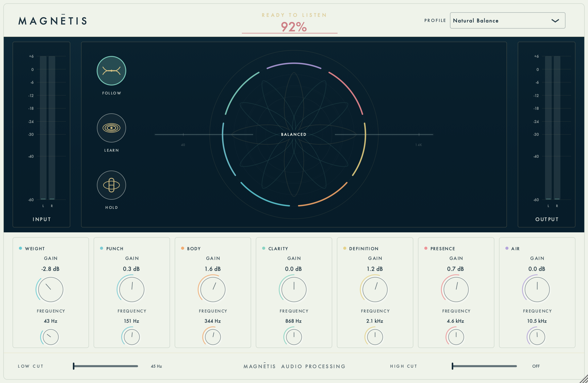The image size is (588, 383).
Task: Toggle the Air band purple dot
Action: (507, 248)
